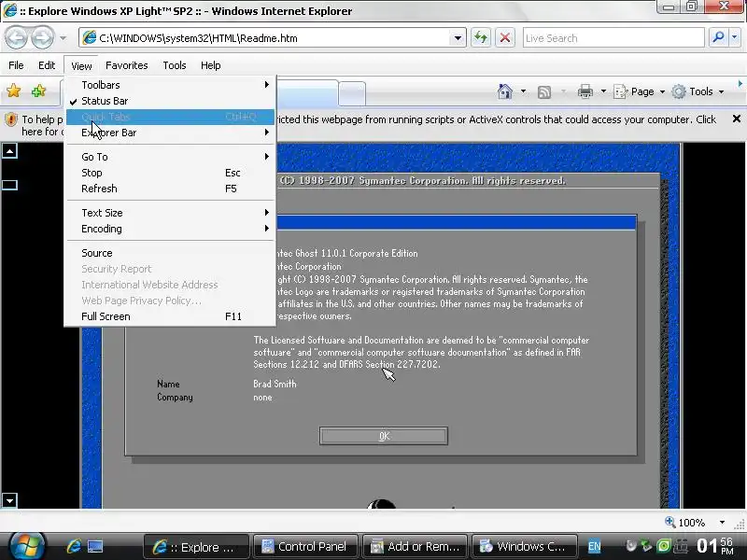Click the RSS Feeds icon

coord(544,91)
